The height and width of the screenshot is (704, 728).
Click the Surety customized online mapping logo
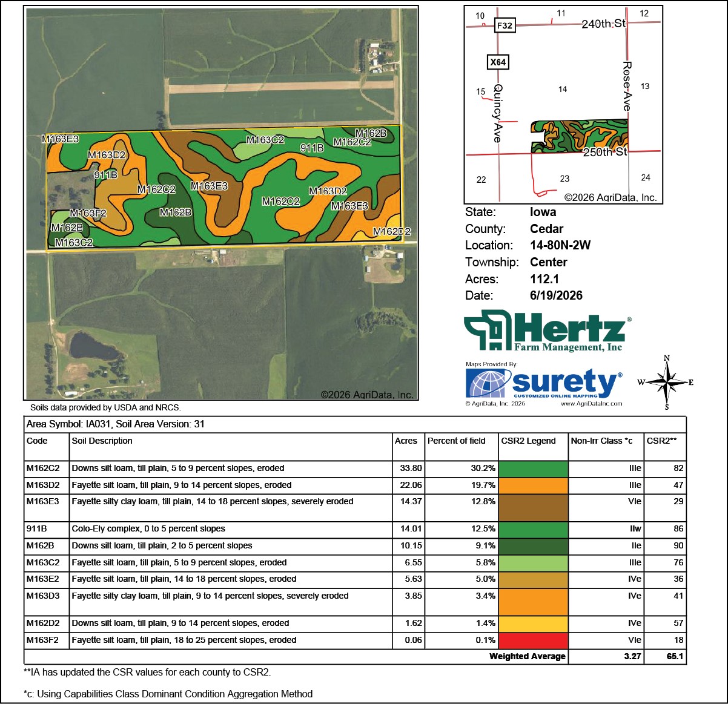(x=544, y=384)
